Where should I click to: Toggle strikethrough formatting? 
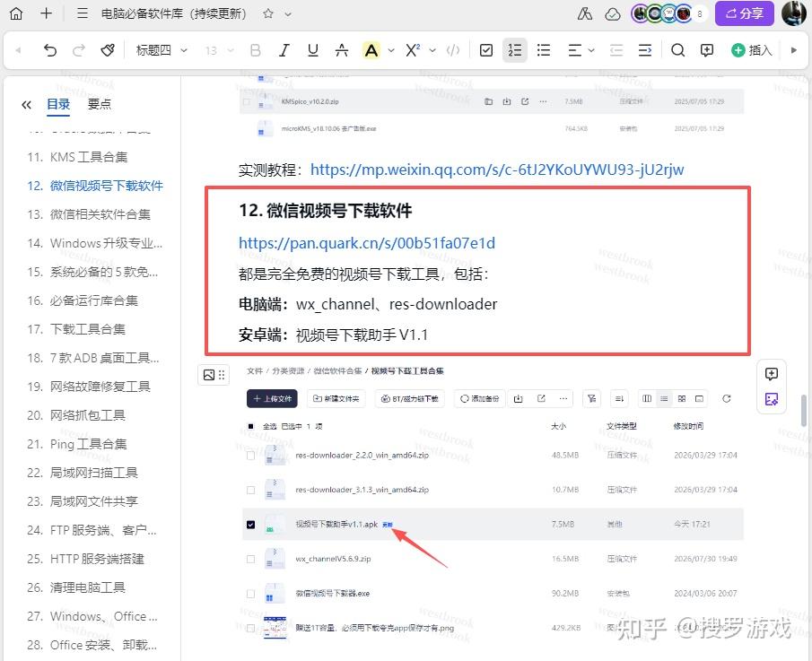tap(342, 50)
